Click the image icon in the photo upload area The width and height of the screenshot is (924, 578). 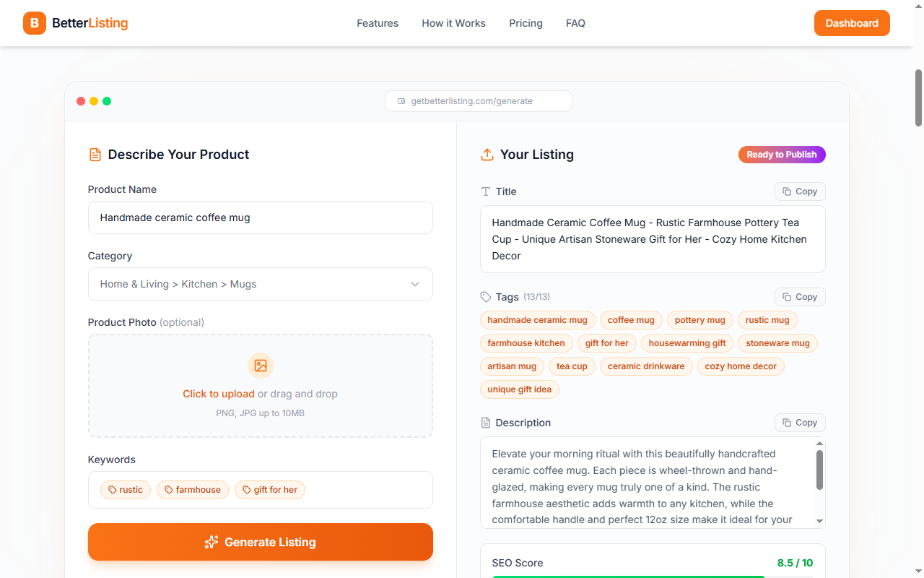pyautogui.click(x=260, y=366)
